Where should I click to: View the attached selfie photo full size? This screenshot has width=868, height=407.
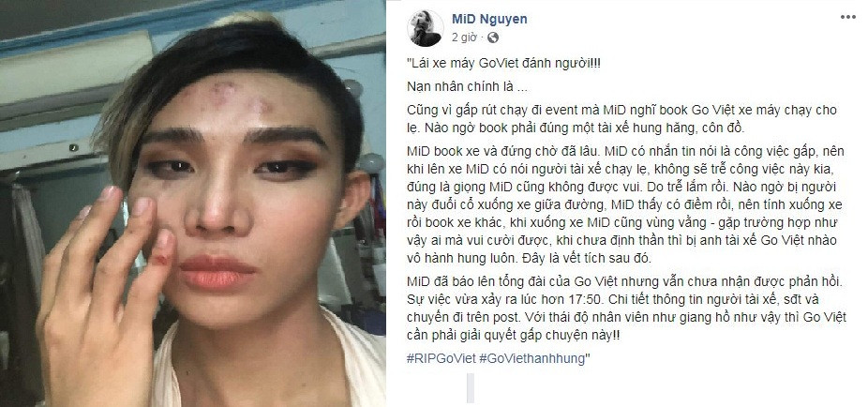click(193, 203)
